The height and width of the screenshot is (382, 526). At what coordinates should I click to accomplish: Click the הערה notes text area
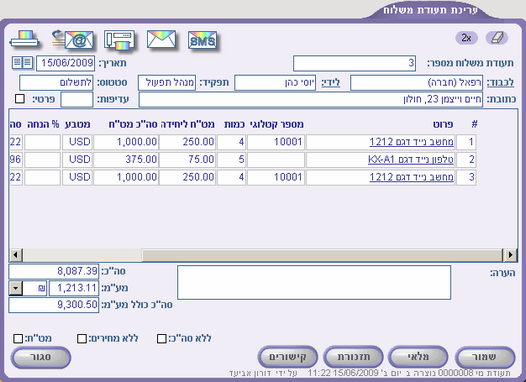pyautogui.click(x=314, y=282)
